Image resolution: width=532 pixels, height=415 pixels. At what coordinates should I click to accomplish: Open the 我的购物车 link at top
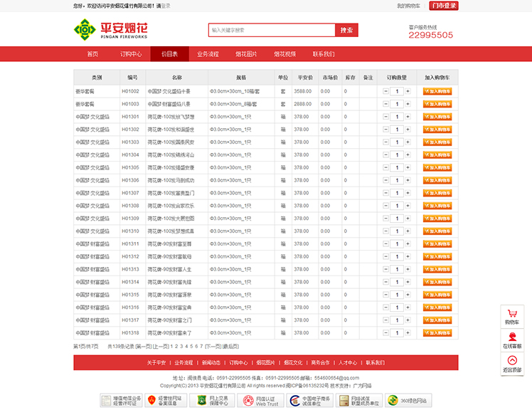click(x=408, y=6)
